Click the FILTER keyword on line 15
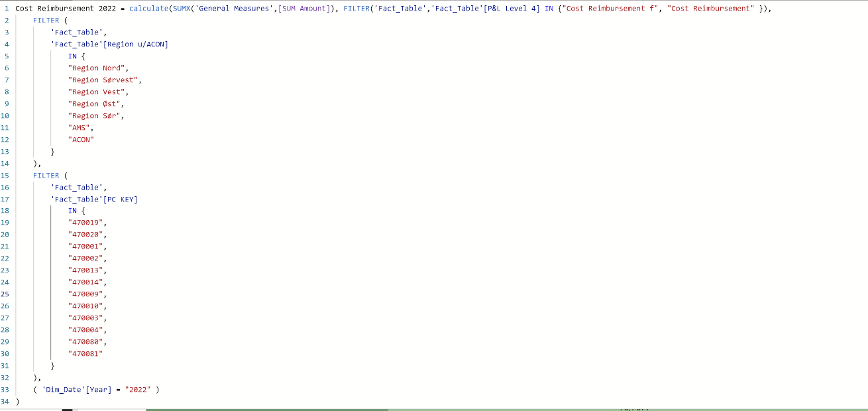The image size is (868, 411). (46, 175)
